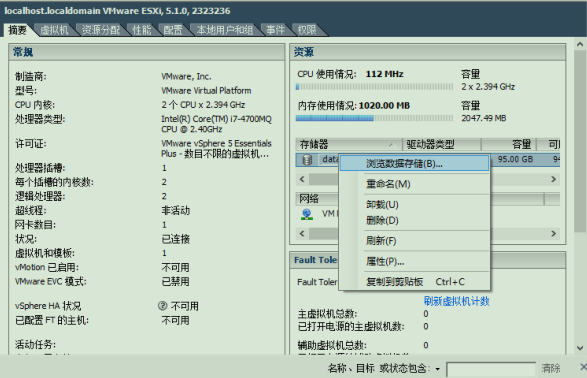
Task: Sort by the 容量 column header
Action: 509,144
